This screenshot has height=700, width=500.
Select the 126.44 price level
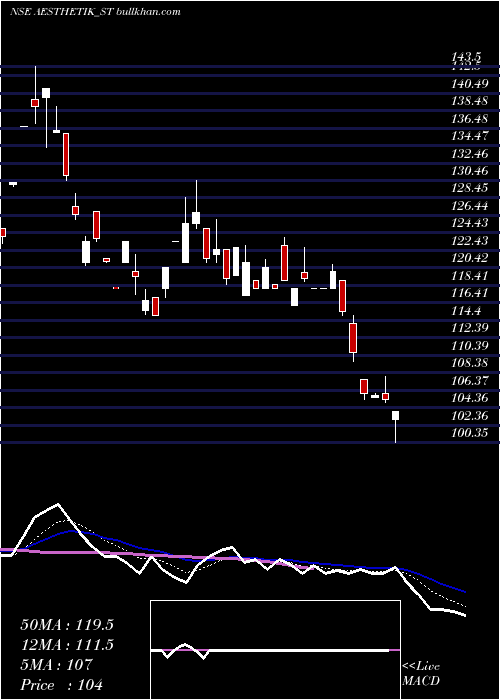click(x=470, y=206)
